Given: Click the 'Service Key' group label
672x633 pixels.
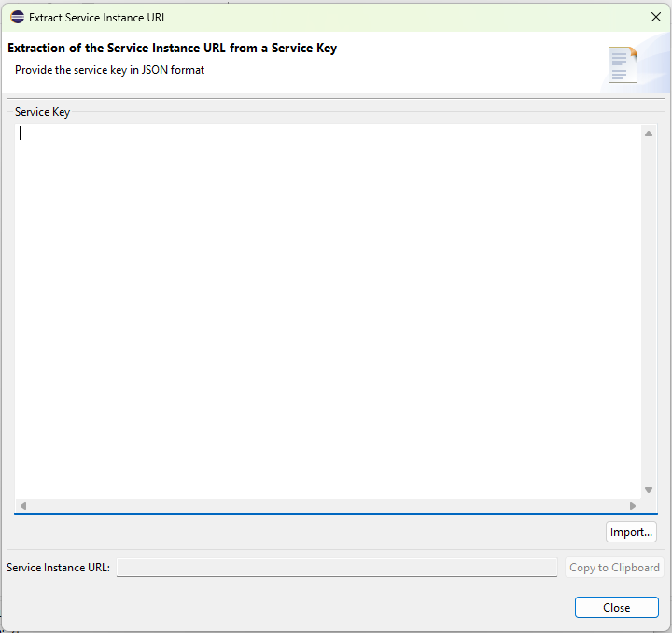Looking at the screenshot, I should [42, 112].
